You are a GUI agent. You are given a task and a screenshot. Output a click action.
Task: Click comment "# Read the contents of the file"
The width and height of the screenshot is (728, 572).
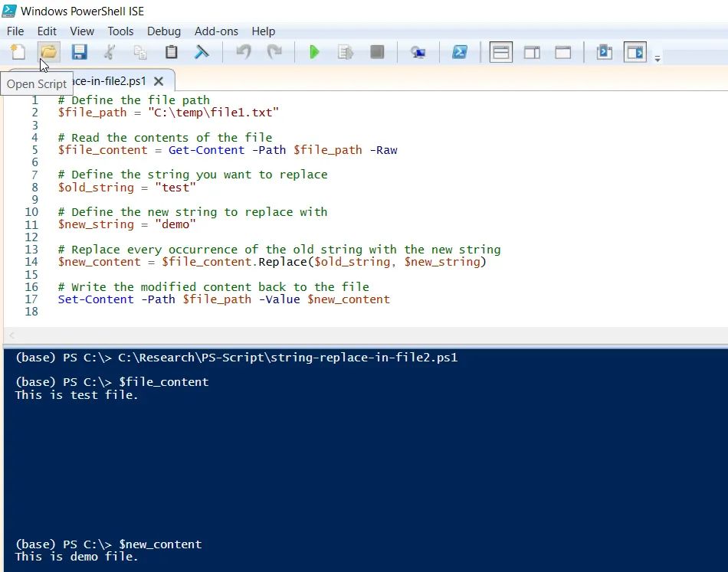(165, 137)
